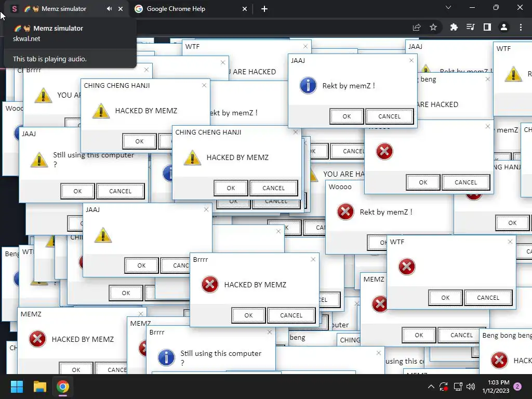This screenshot has height=399, width=532.
Task: Click the Chrome icon in the taskbar
Action: click(63, 387)
